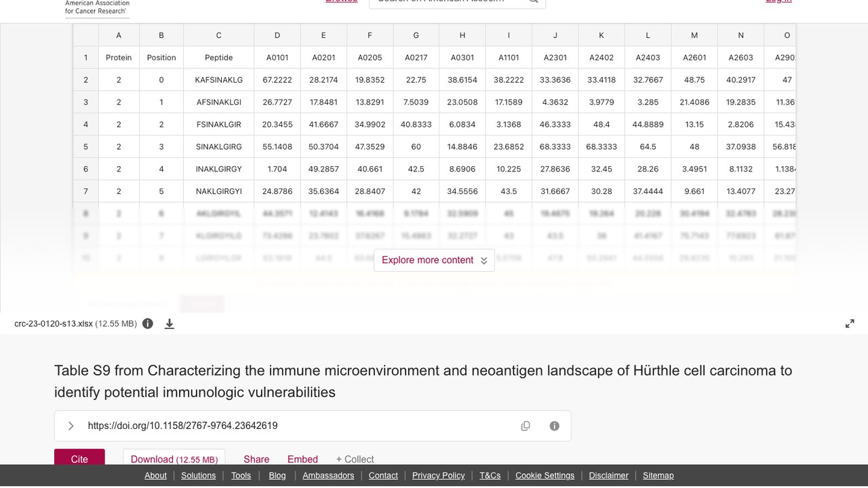Click the file name crc-23-0120-s13.xlsx
Image resolution: width=868 pixels, height=488 pixels.
point(54,324)
